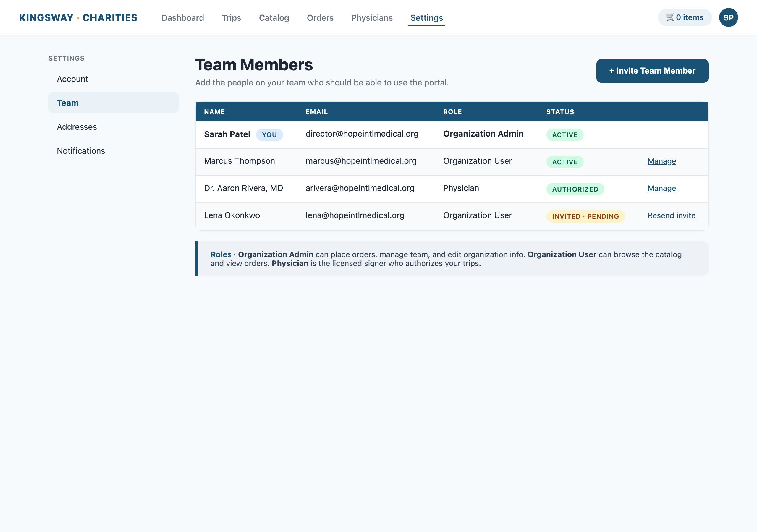The image size is (757, 532).
Task: Click the AUTHORIZED status badge
Action: tap(575, 189)
